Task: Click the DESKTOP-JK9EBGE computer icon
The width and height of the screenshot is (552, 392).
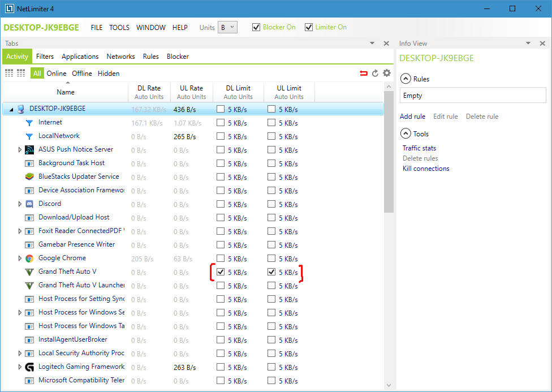Action: [x=21, y=109]
